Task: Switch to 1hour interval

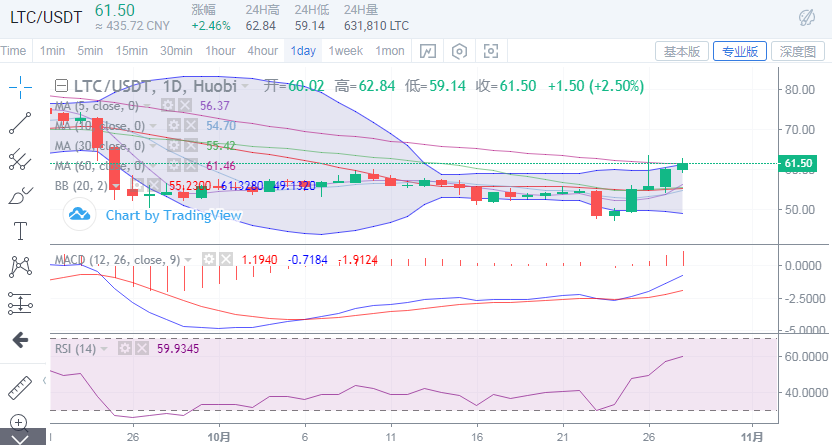Action: (220, 51)
